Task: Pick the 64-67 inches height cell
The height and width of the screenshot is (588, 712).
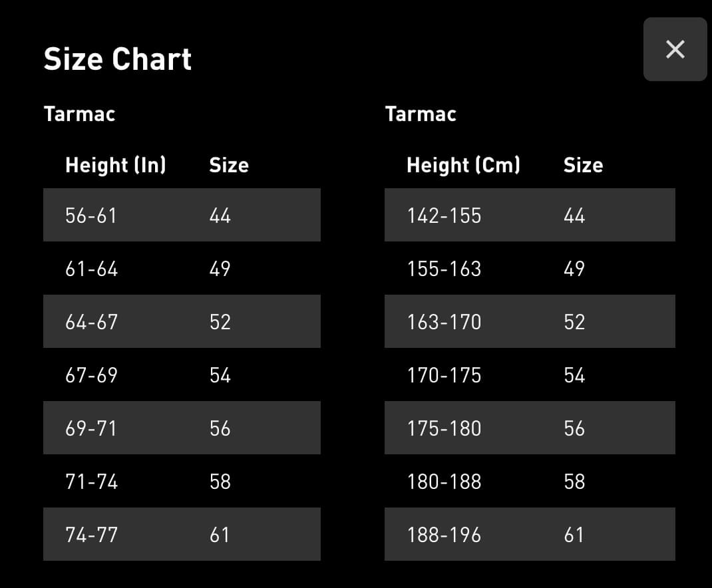Action: click(x=91, y=322)
